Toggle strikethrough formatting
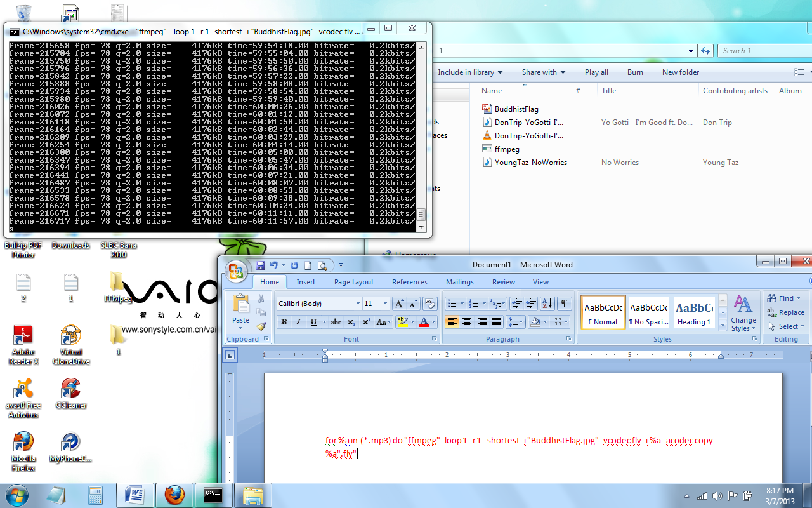The width and height of the screenshot is (812, 508). click(x=336, y=322)
